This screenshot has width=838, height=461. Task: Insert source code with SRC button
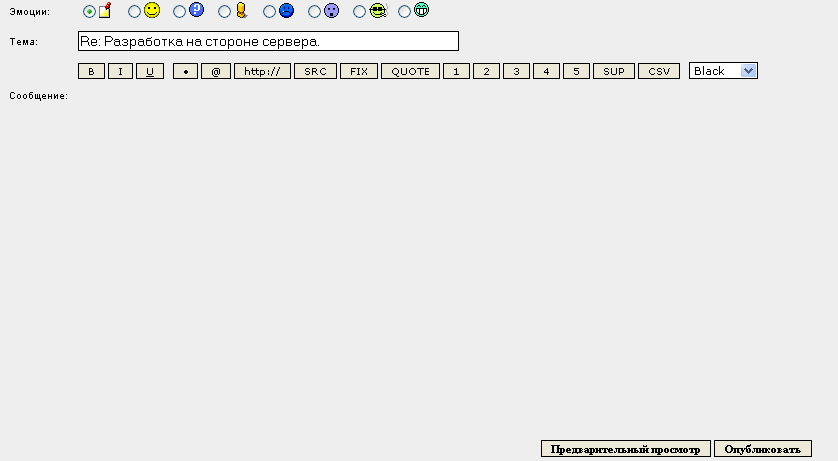[315, 72]
